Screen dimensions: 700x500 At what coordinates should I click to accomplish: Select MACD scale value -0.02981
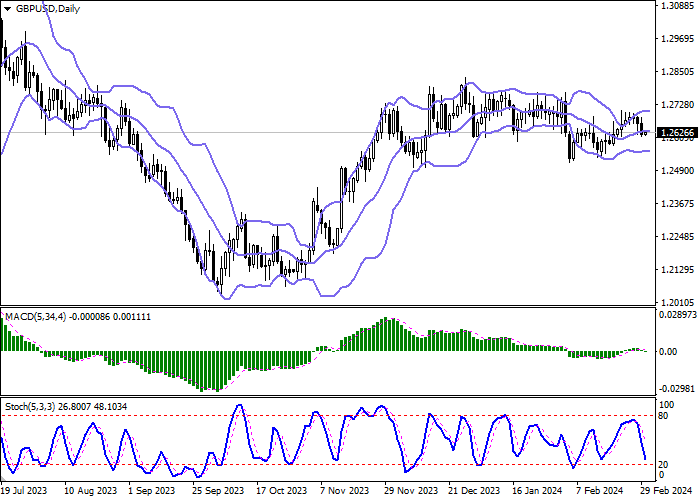[678, 388]
